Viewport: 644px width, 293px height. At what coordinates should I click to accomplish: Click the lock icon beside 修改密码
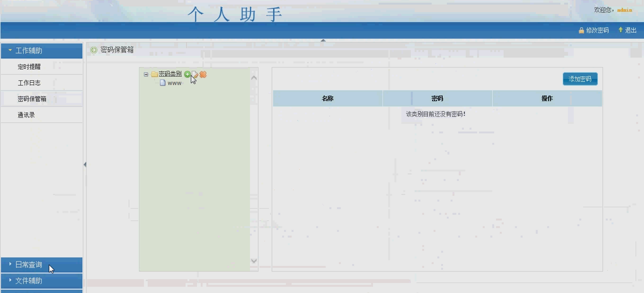click(581, 31)
